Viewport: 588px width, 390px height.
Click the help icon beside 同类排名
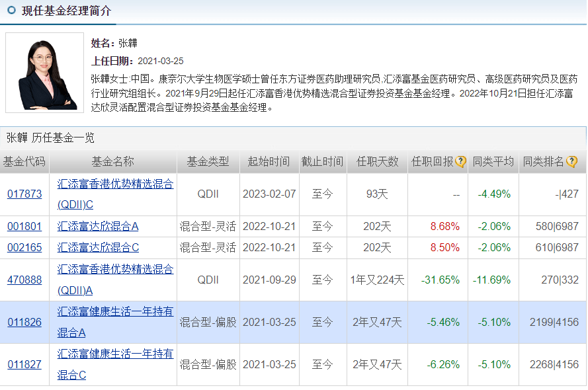pos(571,162)
